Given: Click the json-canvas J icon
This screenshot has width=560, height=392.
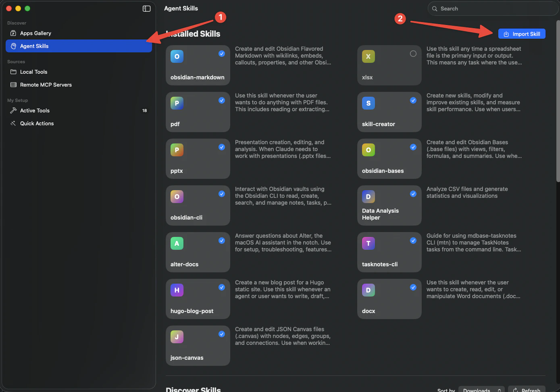Looking at the screenshot, I should pyautogui.click(x=177, y=337).
